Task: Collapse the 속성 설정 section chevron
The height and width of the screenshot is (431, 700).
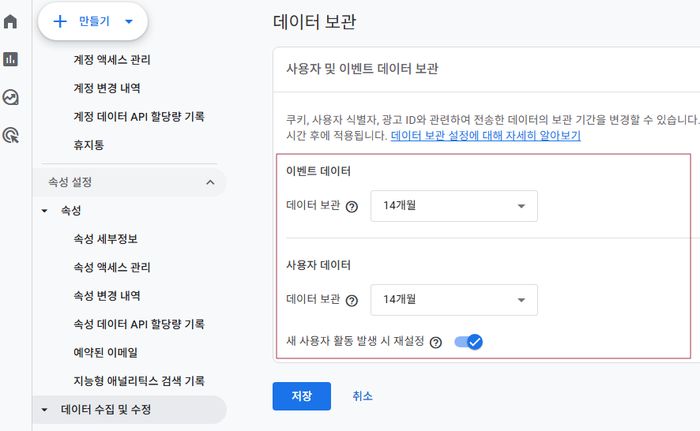Action: click(x=210, y=182)
